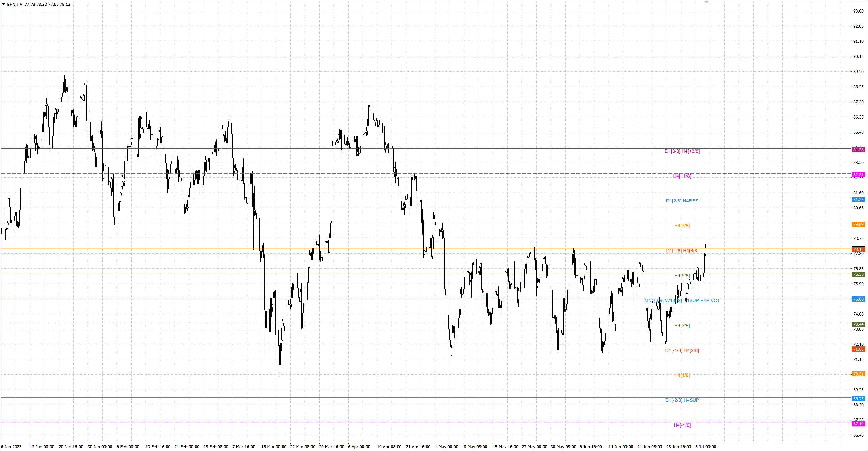Click the 14 Jun 00:00 time label
The width and height of the screenshot is (868, 451).
coord(621,447)
